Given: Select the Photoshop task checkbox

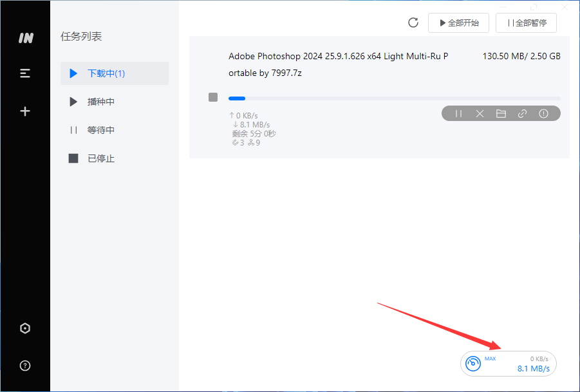Looking at the screenshot, I should click(213, 97).
